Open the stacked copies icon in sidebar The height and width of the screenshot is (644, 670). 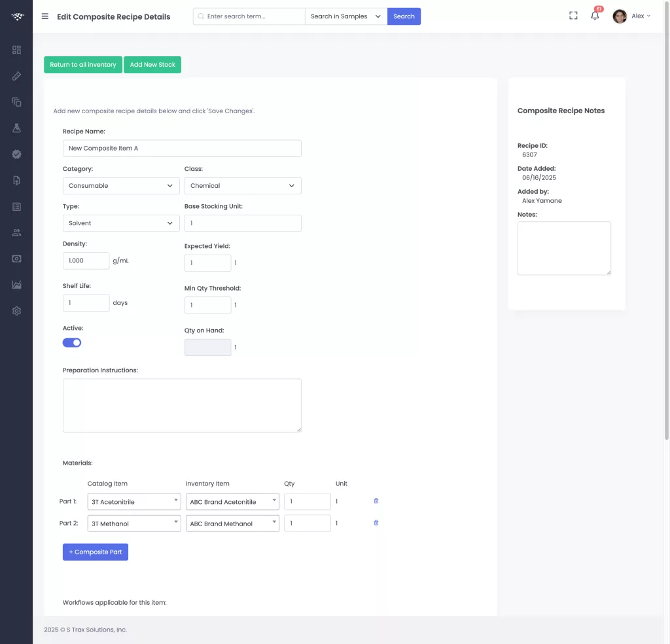pyautogui.click(x=16, y=102)
